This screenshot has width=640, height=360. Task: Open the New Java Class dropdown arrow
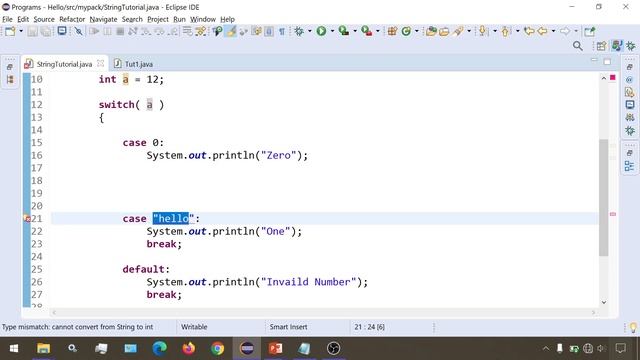tap(417, 31)
